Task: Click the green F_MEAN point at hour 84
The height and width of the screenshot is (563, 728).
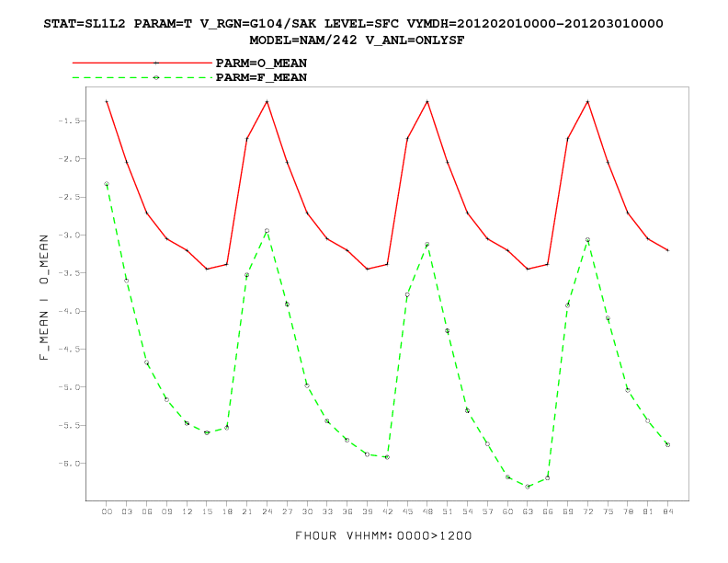Action: 667,444
